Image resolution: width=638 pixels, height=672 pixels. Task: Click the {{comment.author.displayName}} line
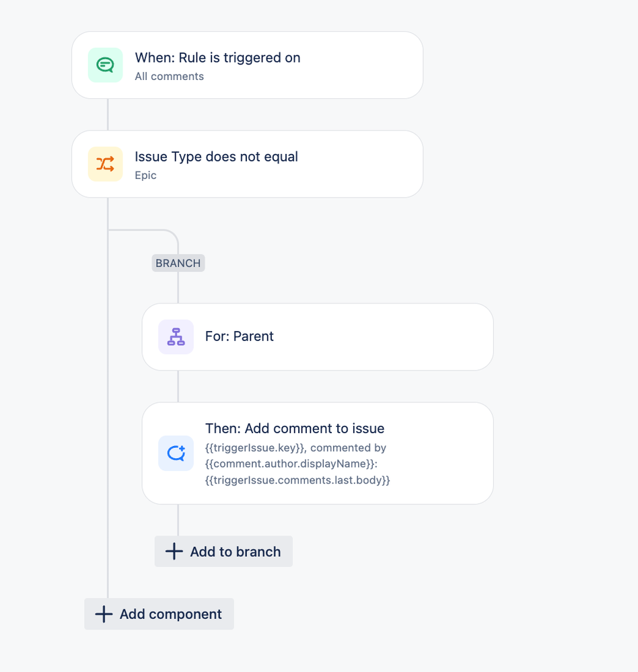pos(291,463)
